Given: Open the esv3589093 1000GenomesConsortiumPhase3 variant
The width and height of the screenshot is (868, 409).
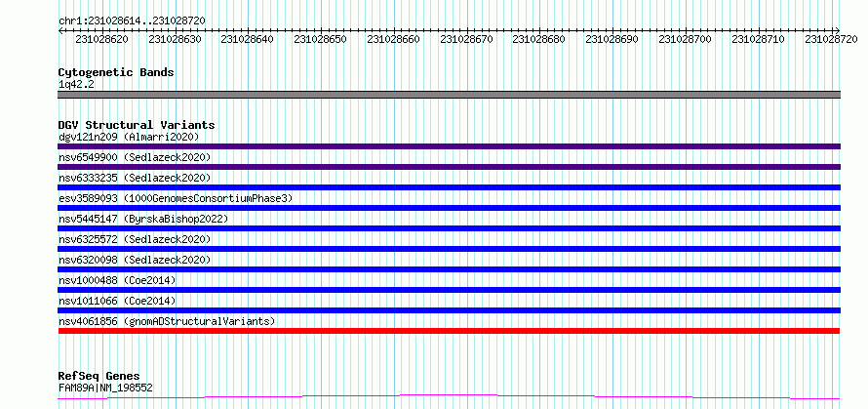Looking at the screenshot, I should (449, 208).
